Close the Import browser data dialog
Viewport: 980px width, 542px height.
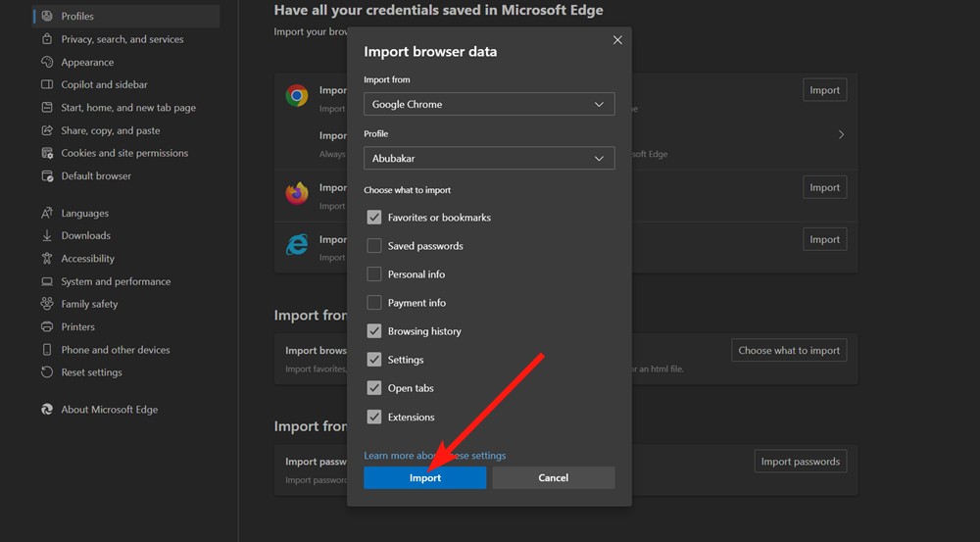click(617, 40)
